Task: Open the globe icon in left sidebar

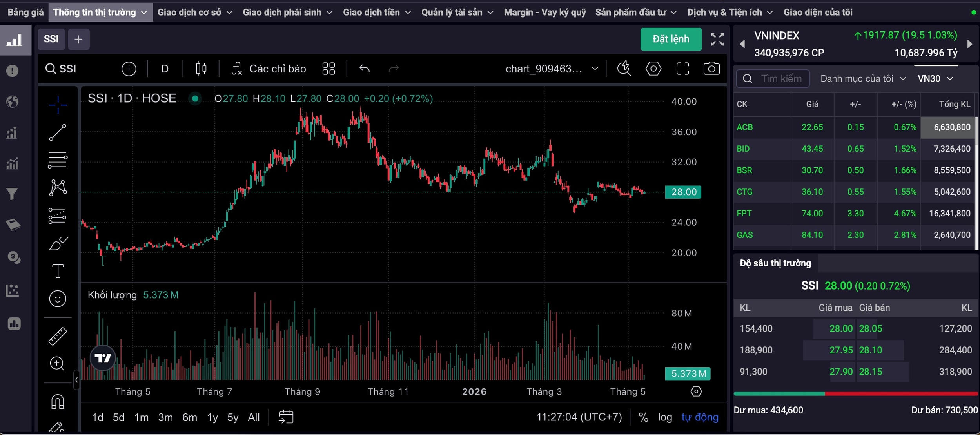Action: [13, 102]
